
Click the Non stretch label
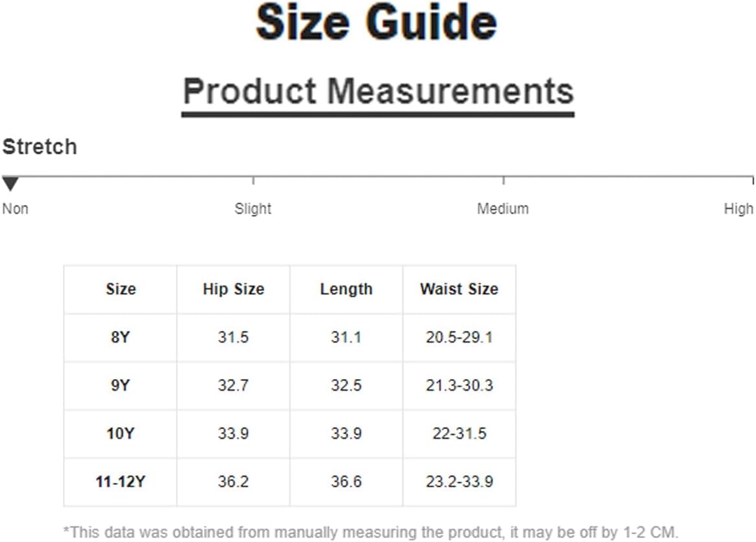tap(16, 209)
